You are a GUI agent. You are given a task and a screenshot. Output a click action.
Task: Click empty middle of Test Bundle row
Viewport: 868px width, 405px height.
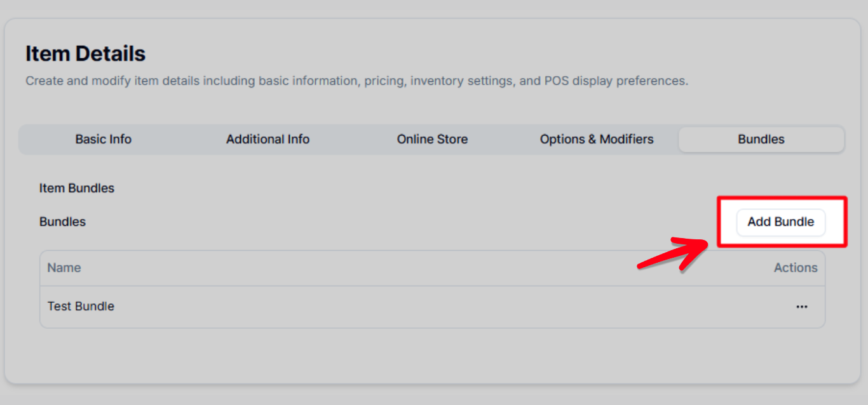click(432, 307)
